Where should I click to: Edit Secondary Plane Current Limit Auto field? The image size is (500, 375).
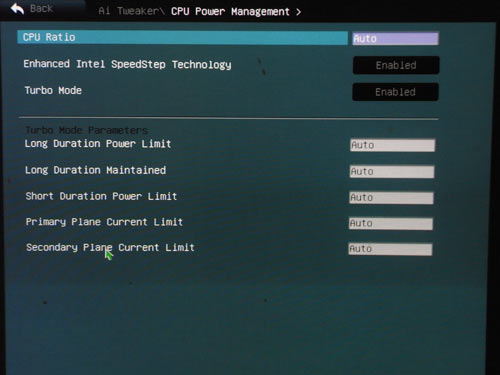pos(390,249)
